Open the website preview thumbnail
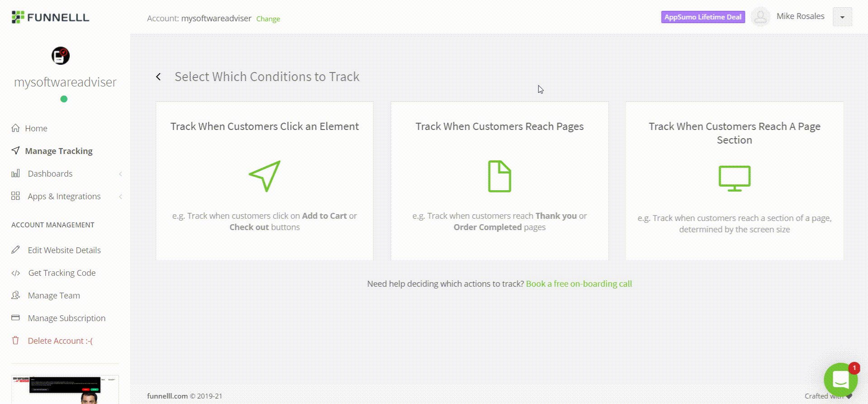 (65, 390)
